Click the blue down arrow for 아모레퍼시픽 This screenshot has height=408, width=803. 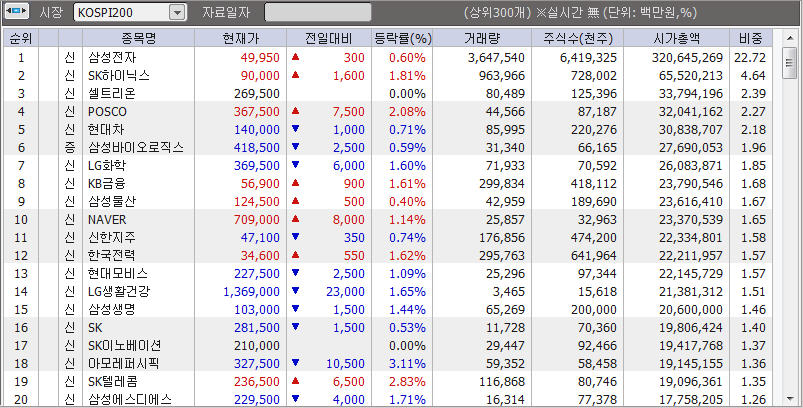click(x=296, y=363)
